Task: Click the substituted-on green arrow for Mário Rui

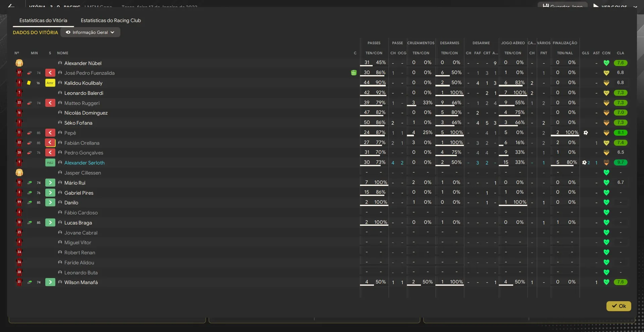Action: pyautogui.click(x=50, y=183)
